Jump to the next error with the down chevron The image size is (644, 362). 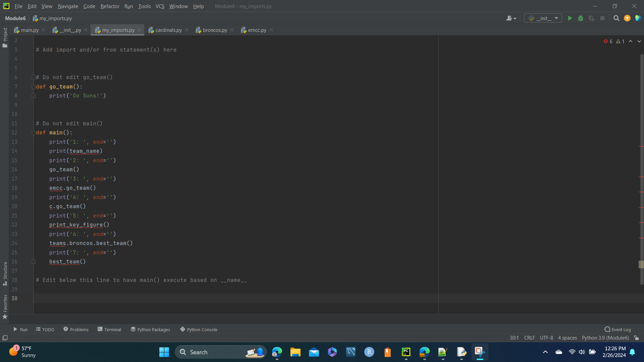639,41
